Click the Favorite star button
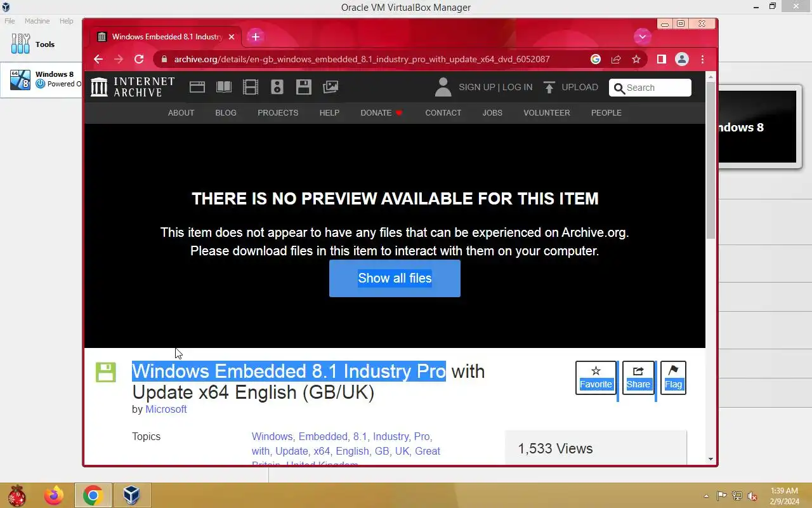 [x=596, y=377]
